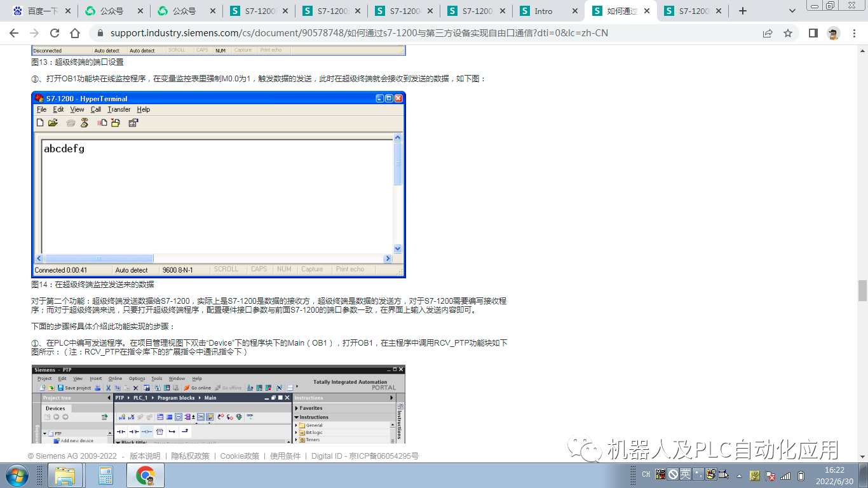868x488 pixels.
Task: Show hidden system tray icons
Action: point(738,475)
